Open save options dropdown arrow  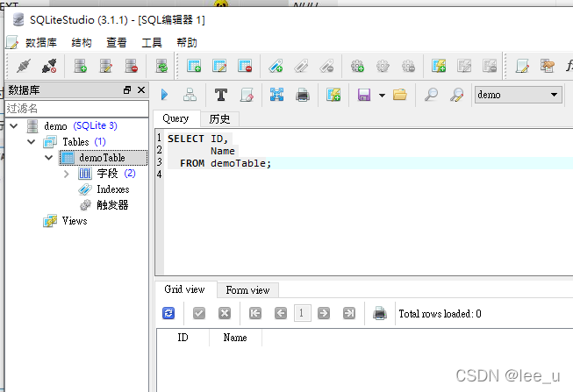click(382, 96)
